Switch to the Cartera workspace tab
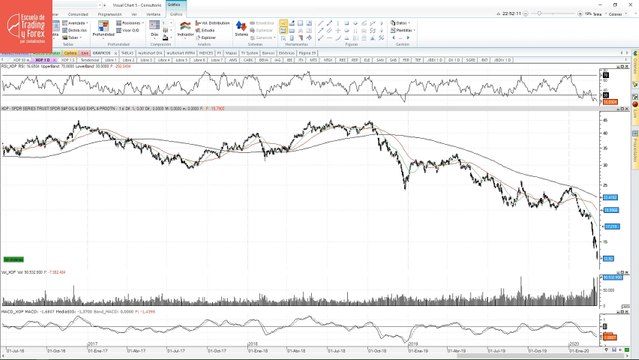 tap(70, 53)
